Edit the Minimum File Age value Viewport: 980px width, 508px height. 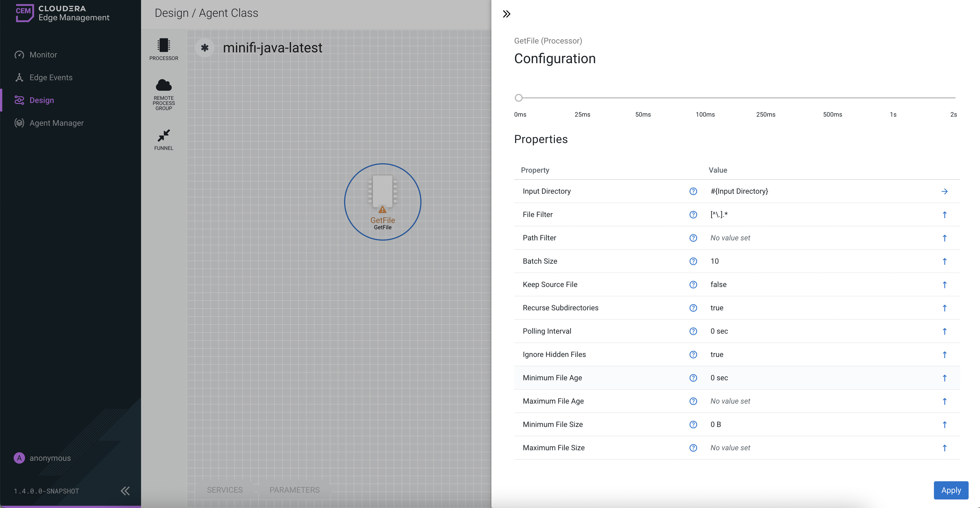[719, 378]
